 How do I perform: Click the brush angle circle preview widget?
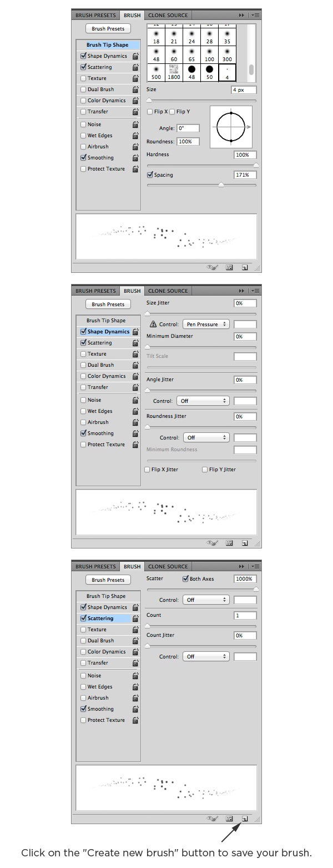(x=231, y=127)
